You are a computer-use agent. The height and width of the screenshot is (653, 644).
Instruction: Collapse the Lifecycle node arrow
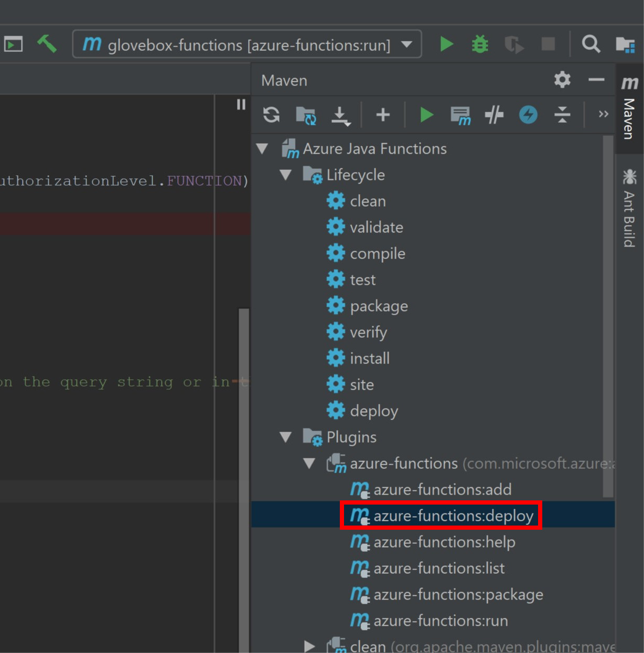tap(286, 175)
